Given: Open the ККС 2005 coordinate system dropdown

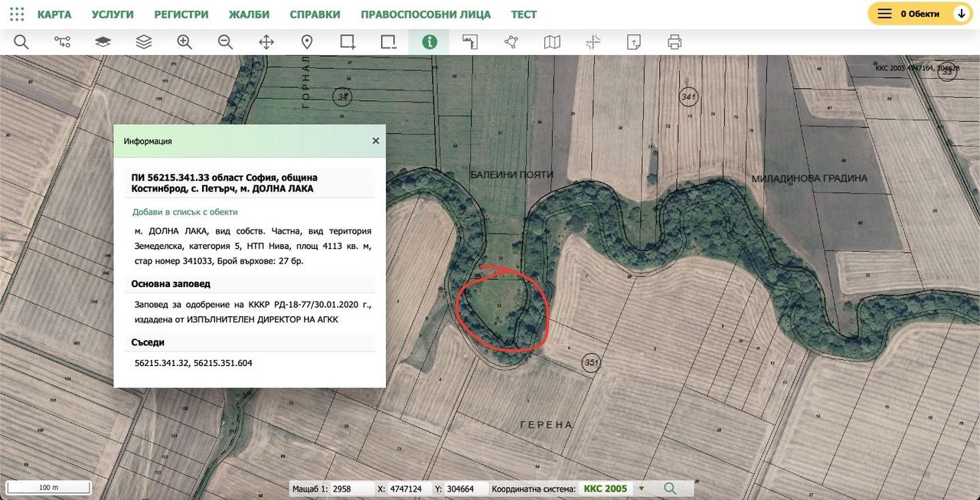Looking at the screenshot, I should coord(614,489).
